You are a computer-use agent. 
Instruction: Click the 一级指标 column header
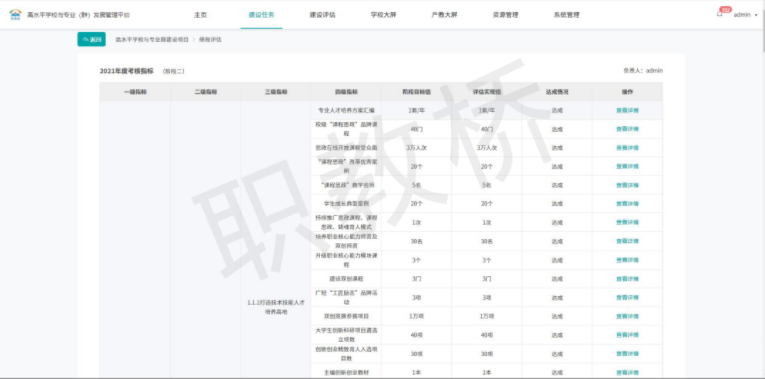tap(135, 92)
